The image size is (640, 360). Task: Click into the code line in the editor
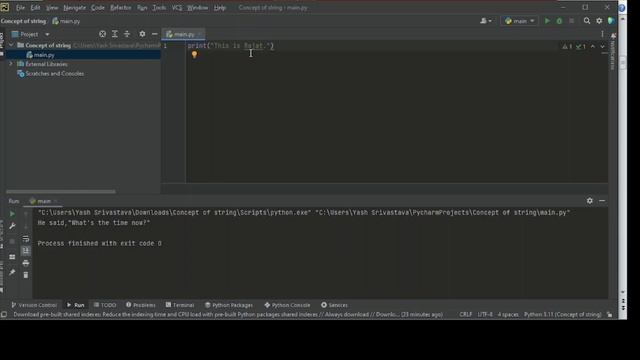click(231, 46)
